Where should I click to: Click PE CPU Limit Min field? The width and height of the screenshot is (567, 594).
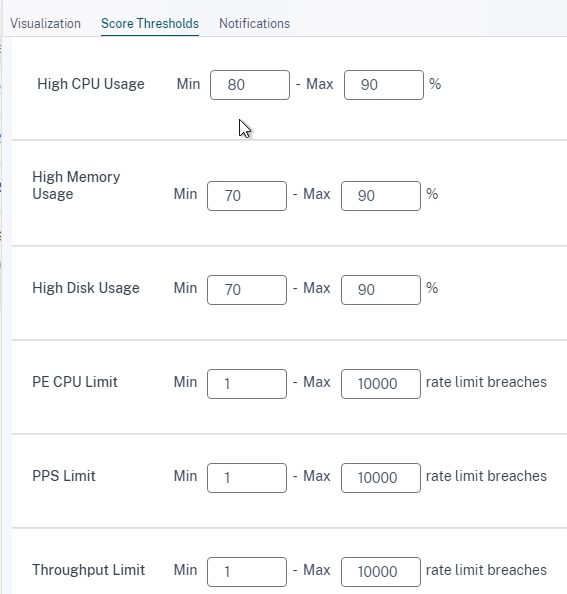(247, 384)
